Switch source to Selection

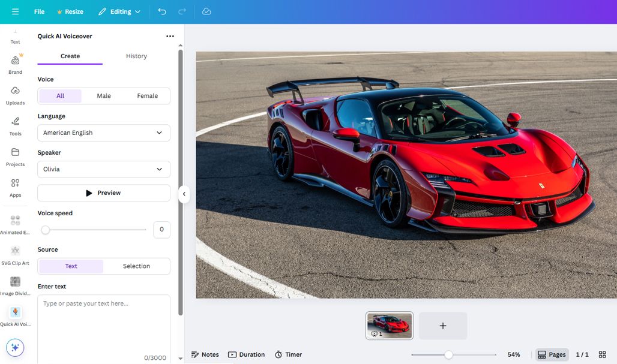tap(136, 266)
